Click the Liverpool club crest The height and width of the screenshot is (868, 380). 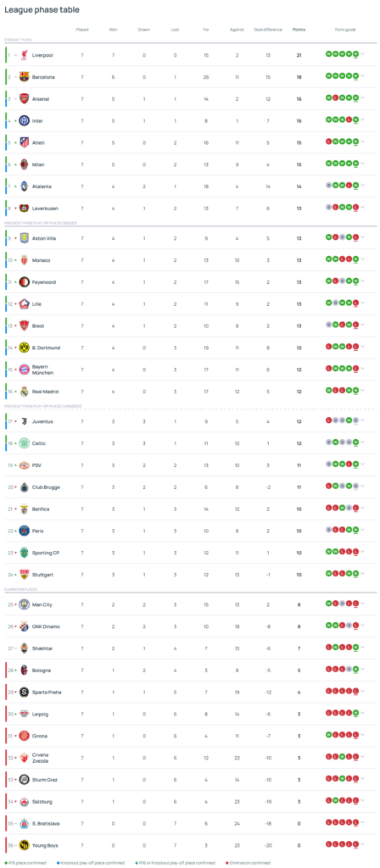click(x=24, y=55)
